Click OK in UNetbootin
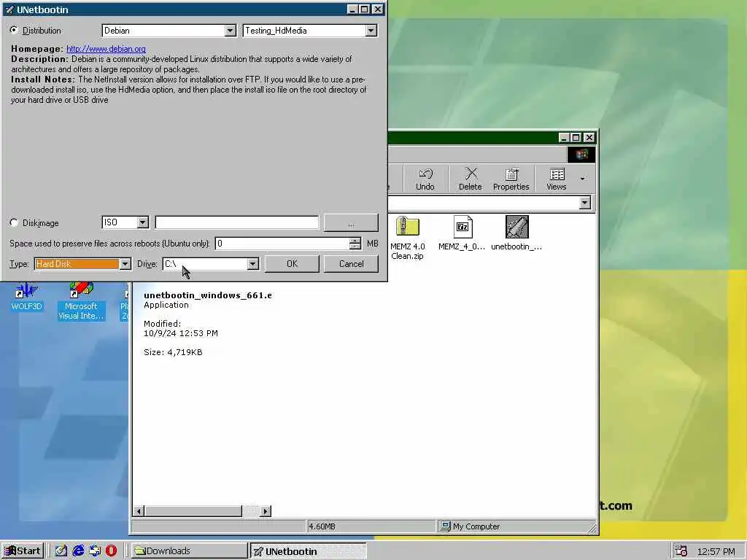Image resolution: width=747 pixels, height=560 pixels. (292, 264)
